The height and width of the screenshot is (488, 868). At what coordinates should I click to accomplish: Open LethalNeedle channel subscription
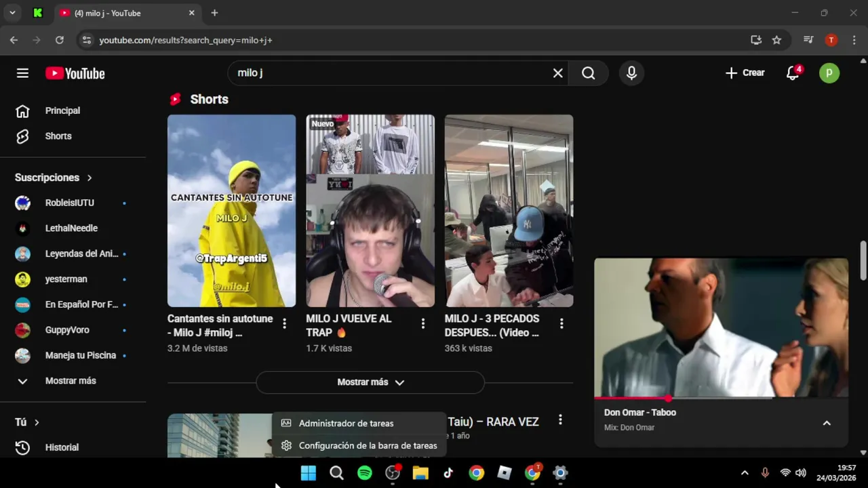(x=73, y=228)
